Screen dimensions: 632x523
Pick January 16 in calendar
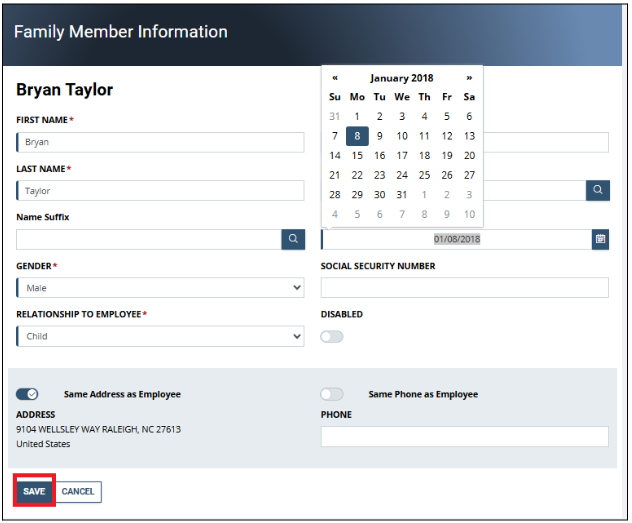click(x=379, y=156)
